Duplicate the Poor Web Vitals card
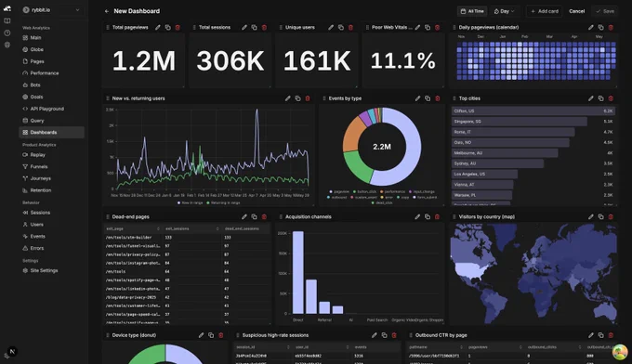Screen dimensions: 632x364 tap(428, 27)
